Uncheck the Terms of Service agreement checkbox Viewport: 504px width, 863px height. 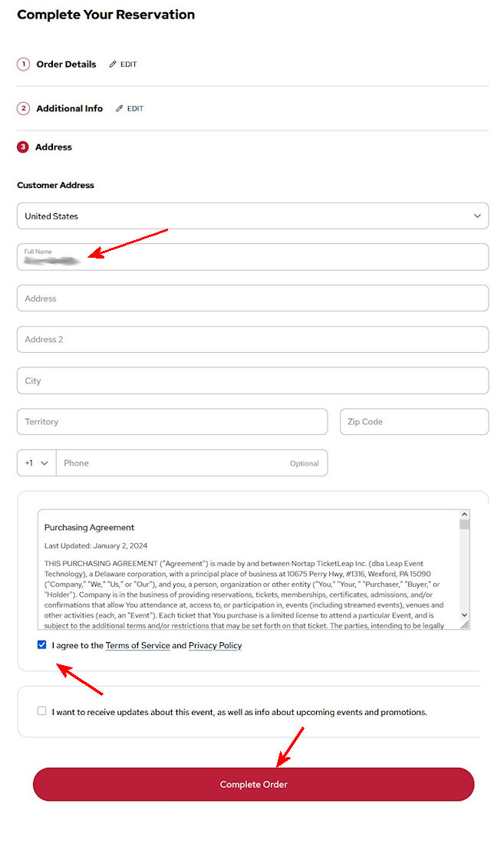pos(42,645)
